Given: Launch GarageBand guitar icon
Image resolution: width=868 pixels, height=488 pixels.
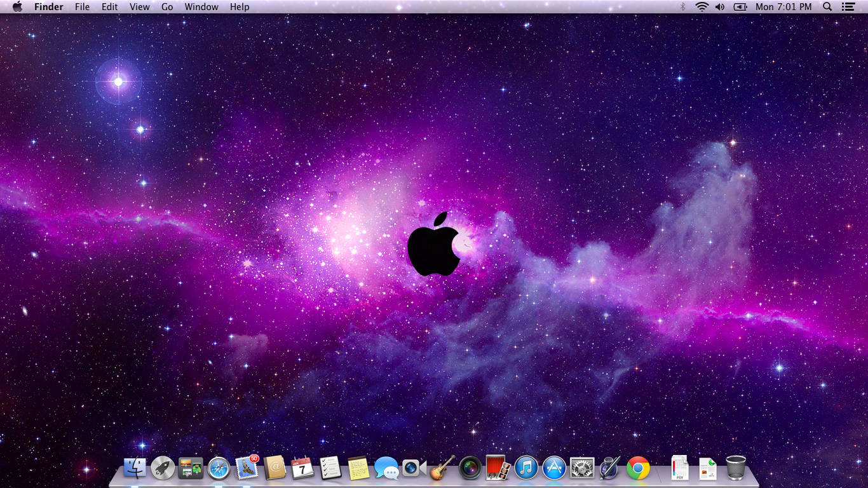Looking at the screenshot, I should pos(442,468).
